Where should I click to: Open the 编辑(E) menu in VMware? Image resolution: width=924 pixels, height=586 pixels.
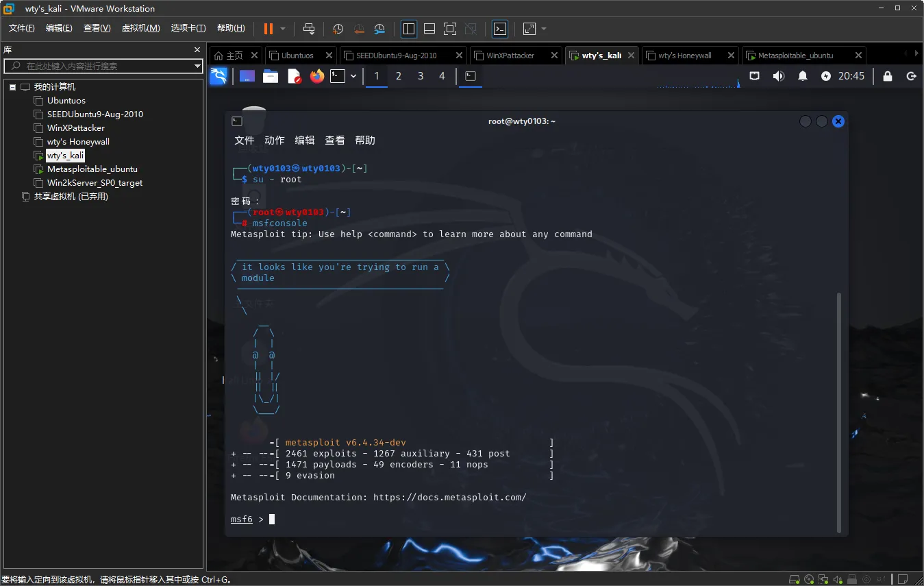click(59, 28)
